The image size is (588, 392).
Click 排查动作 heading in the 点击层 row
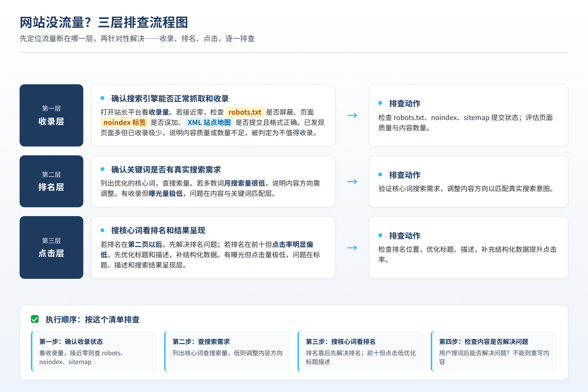point(405,236)
